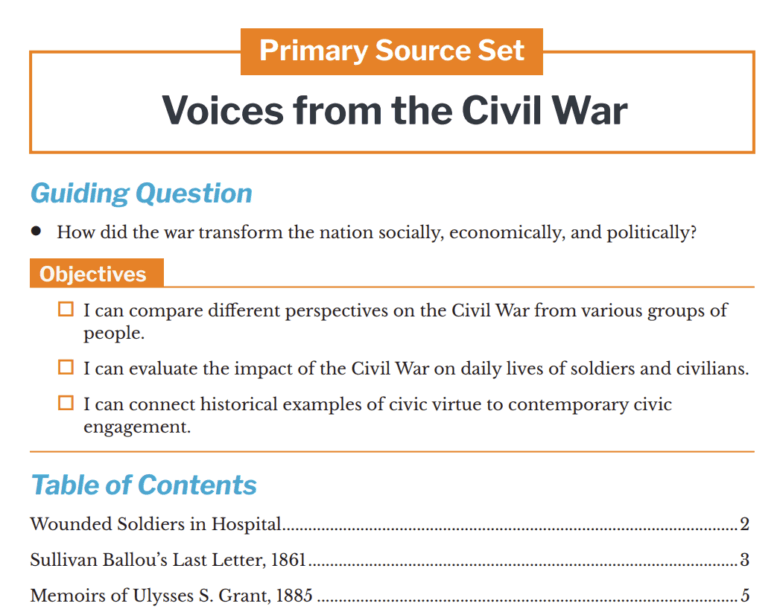
Task: Select the "Voices from the Civil War" title
Action: pos(394,109)
